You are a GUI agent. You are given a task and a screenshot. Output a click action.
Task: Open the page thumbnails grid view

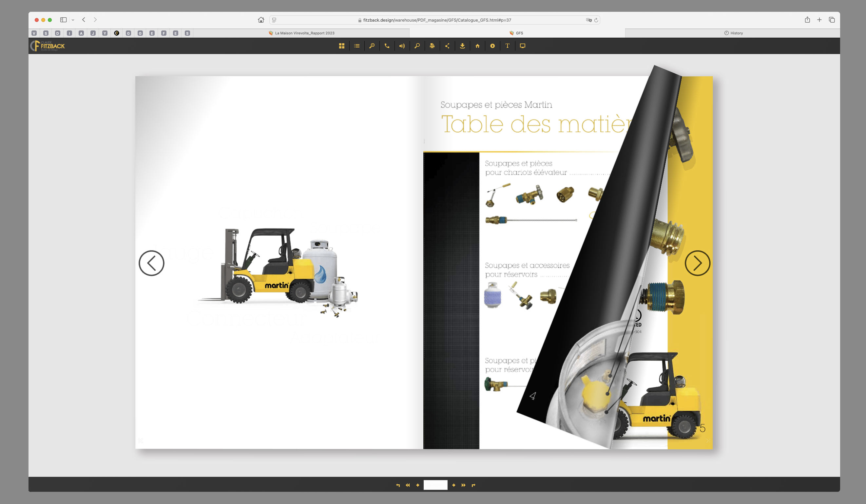click(342, 46)
